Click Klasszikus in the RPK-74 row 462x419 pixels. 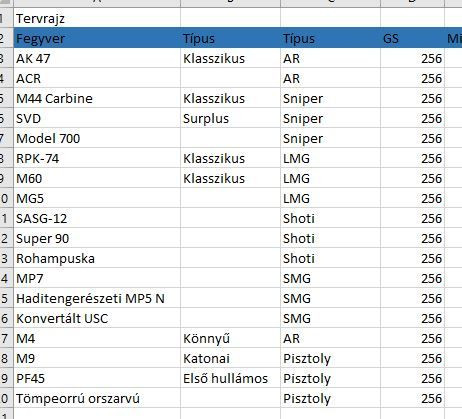230,158
